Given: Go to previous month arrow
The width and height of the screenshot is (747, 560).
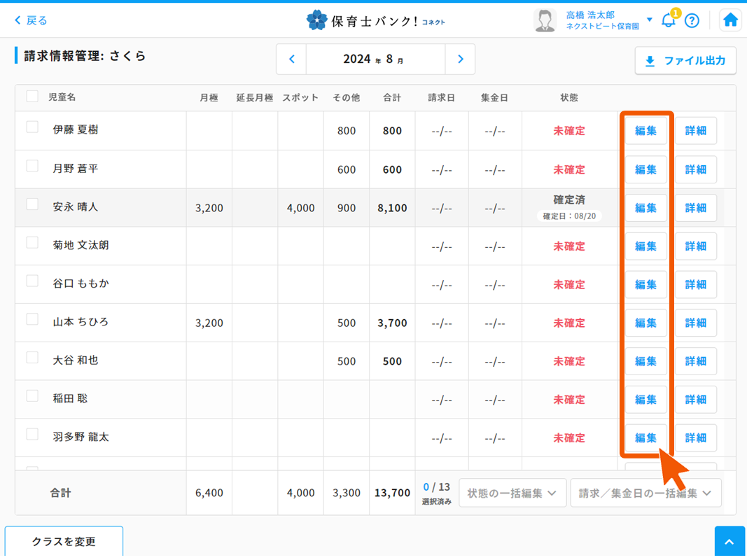Looking at the screenshot, I should (x=292, y=59).
